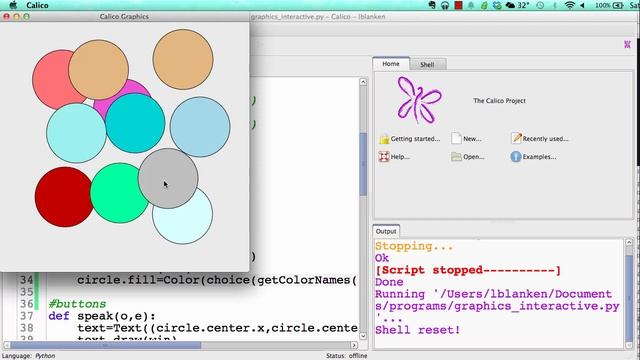Click the code editor vertical scrollbar thumb
The width and height of the screenshot is (640, 360).
[x=363, y=164]
